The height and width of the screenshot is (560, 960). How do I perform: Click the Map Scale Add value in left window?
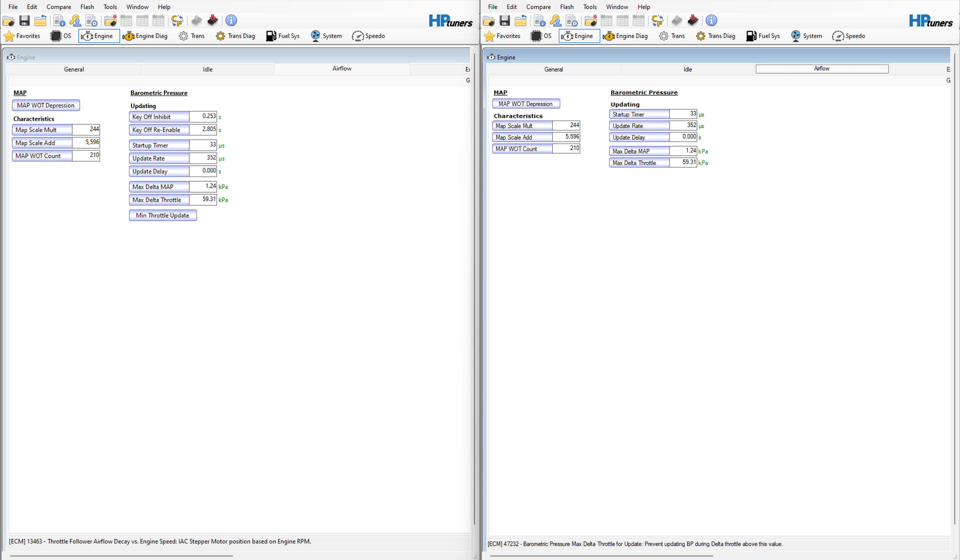[86, 142]
